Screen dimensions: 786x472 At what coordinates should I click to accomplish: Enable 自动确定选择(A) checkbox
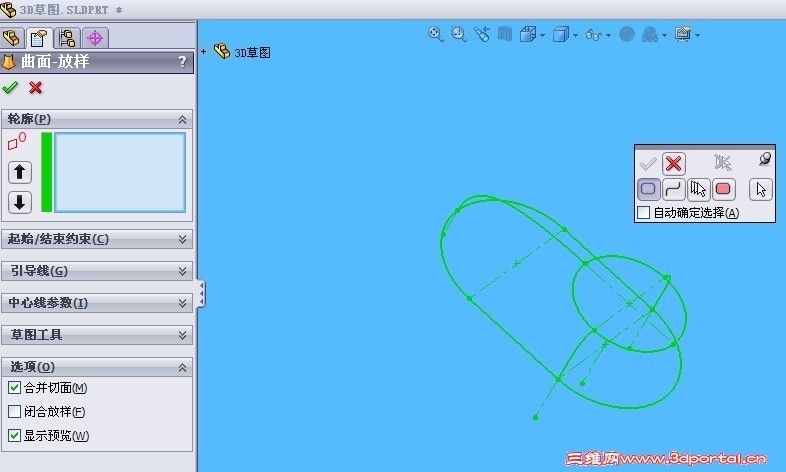click(644, 212)
